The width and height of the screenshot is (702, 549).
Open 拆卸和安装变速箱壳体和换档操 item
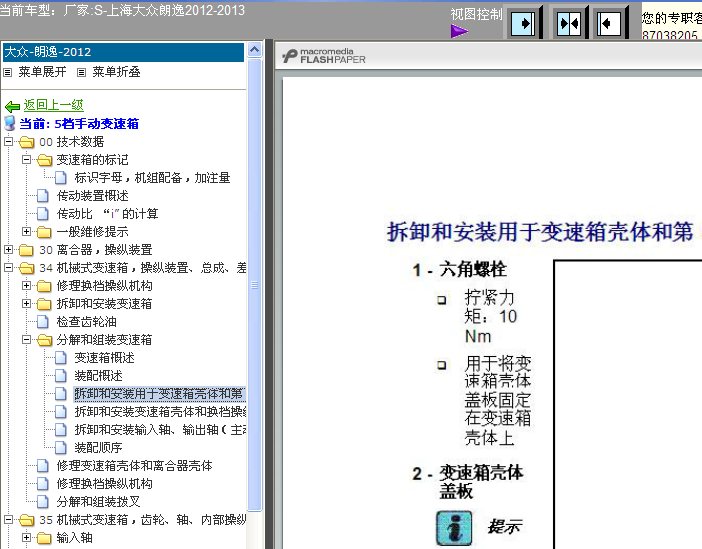point(160,412)
